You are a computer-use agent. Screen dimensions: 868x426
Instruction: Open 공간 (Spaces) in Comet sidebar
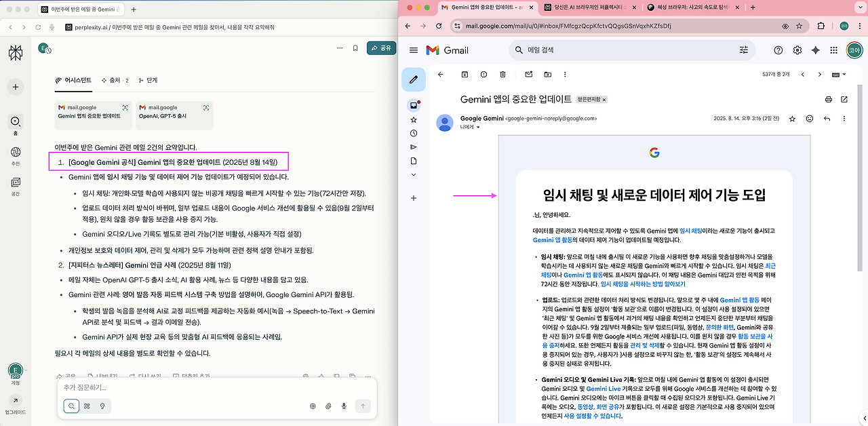coord(15,185)
